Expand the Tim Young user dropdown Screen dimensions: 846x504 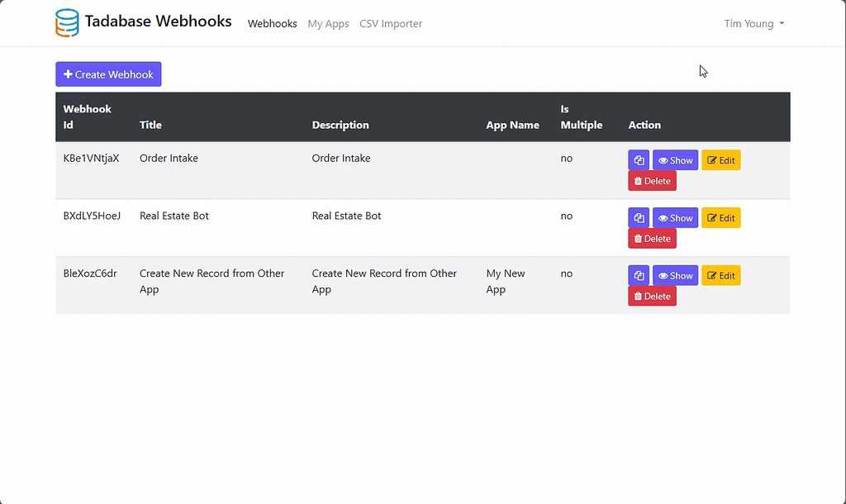753,24
